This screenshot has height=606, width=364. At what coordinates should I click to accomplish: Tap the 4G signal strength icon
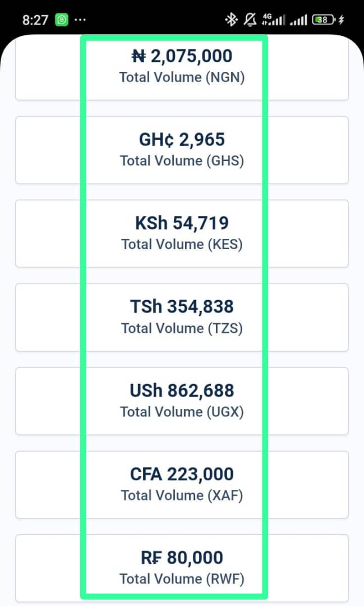coord(274,19)
